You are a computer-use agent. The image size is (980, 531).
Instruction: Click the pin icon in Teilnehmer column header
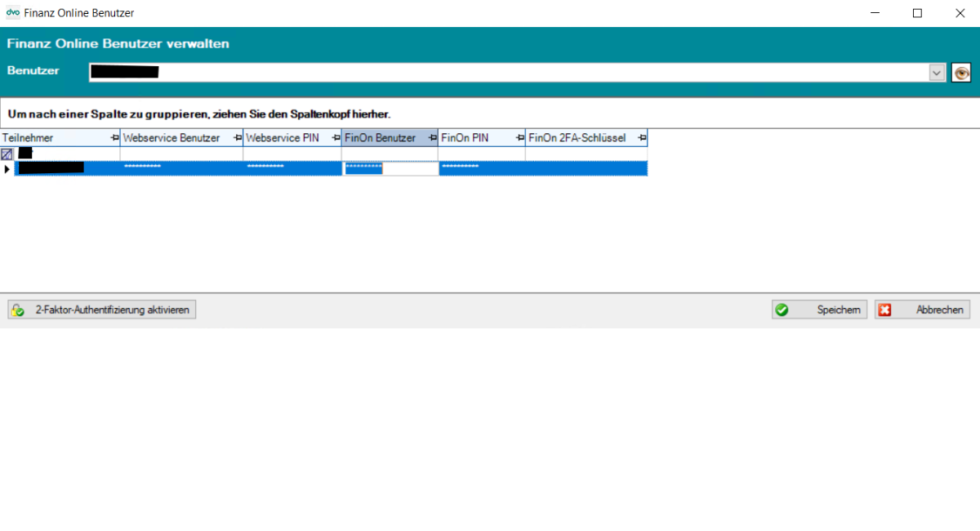tap(114, 138)
